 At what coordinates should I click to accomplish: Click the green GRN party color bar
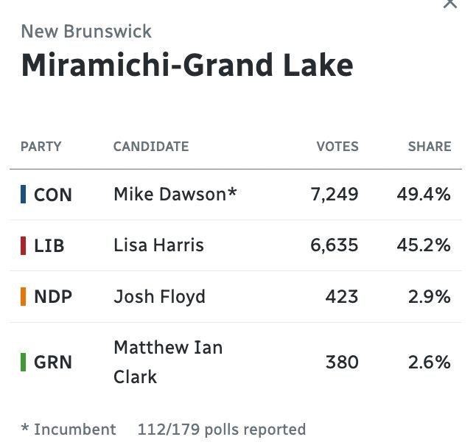point(23,362)
